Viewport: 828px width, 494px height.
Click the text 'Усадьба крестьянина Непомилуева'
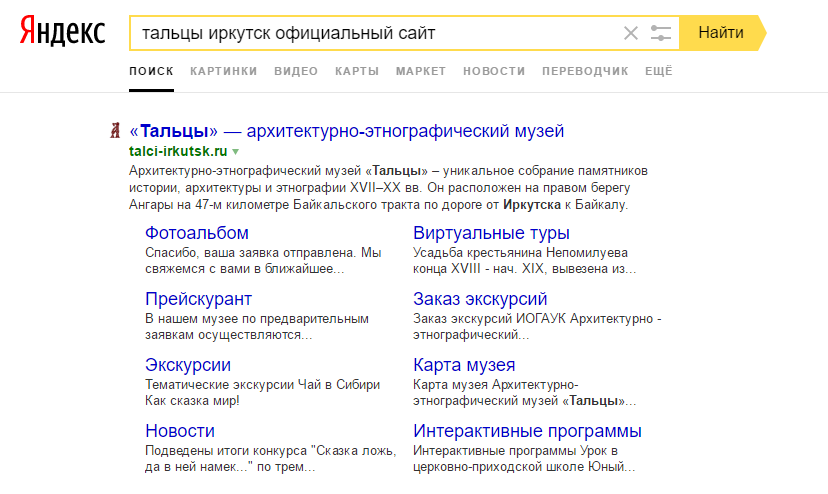tap(520, 253)
